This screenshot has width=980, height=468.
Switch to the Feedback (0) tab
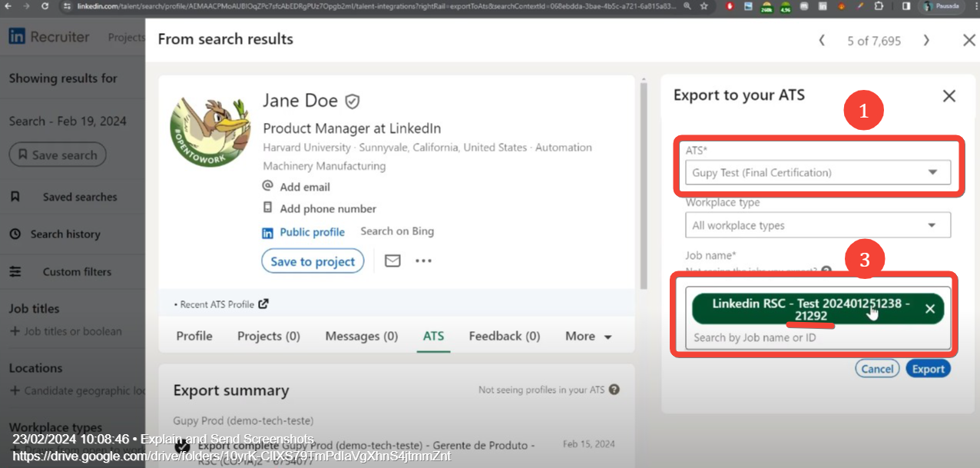[505, 336]
